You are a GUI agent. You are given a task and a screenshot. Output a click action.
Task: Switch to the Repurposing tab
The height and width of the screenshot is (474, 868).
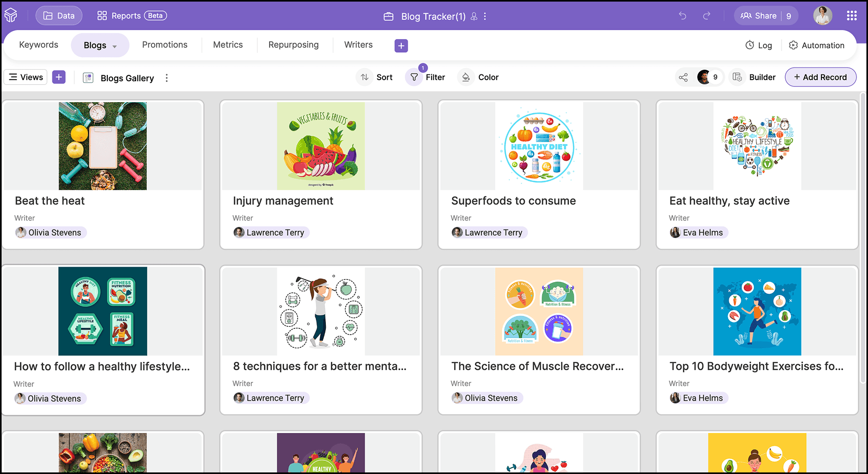(293, 45)
